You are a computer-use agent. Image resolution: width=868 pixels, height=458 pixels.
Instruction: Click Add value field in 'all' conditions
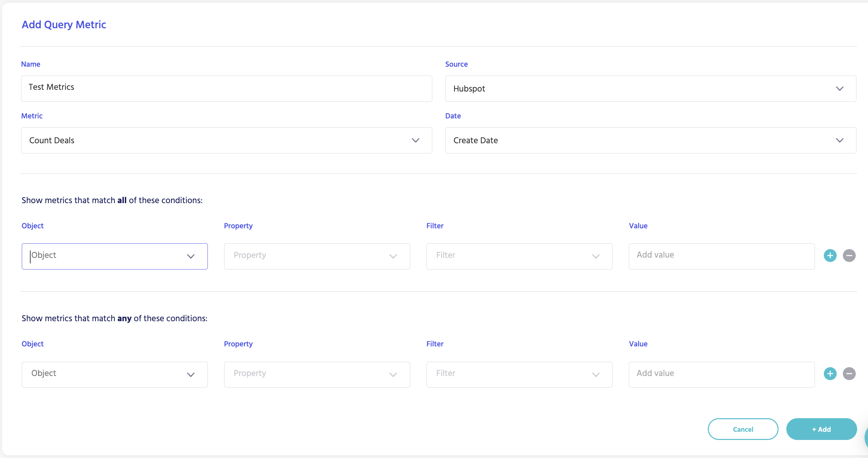pos(721,256)
